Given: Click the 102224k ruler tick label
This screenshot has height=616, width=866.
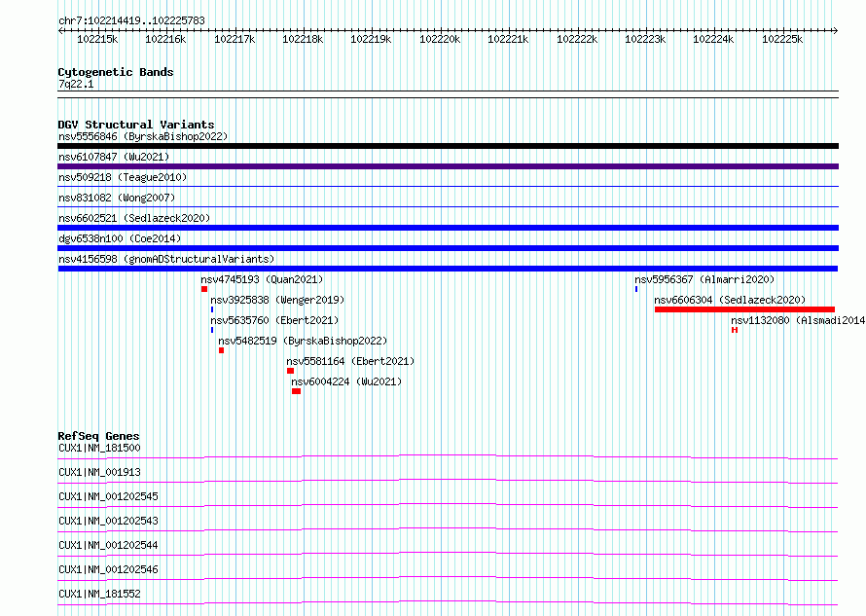Looking at the screenshot, I should click(713, 39).
